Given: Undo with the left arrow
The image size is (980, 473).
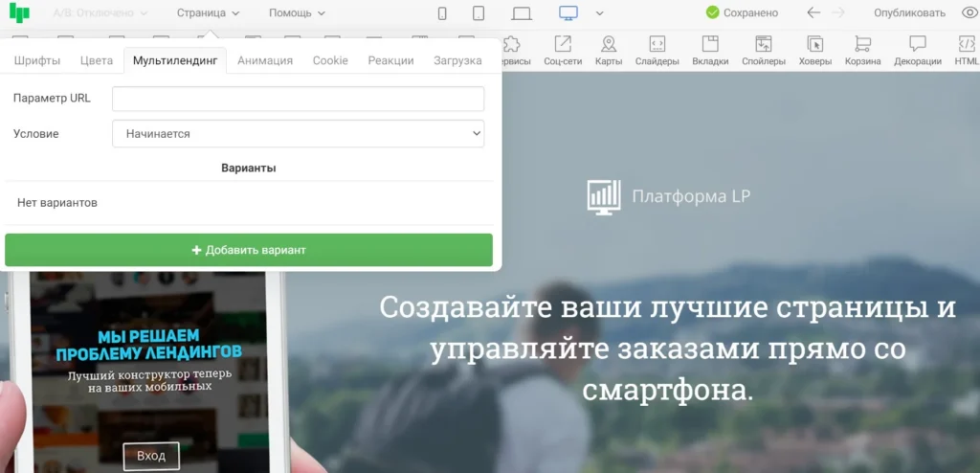Looking at the screenshot, I should pyautogui.click(x=813, y=12).
